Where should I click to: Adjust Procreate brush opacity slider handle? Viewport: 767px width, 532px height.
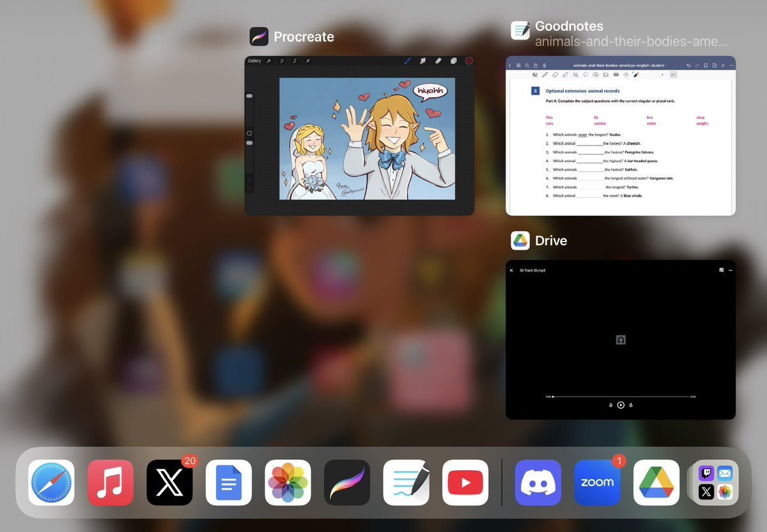(249, 143)
